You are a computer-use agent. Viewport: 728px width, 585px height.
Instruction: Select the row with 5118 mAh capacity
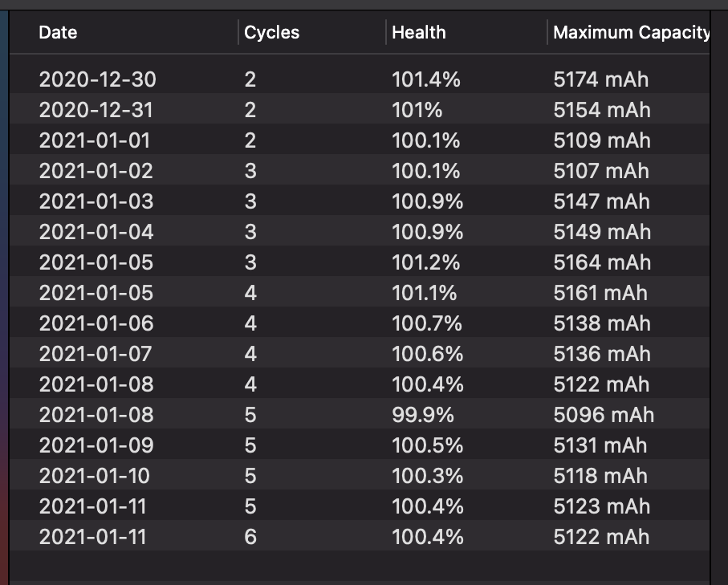tap(600, 476)
